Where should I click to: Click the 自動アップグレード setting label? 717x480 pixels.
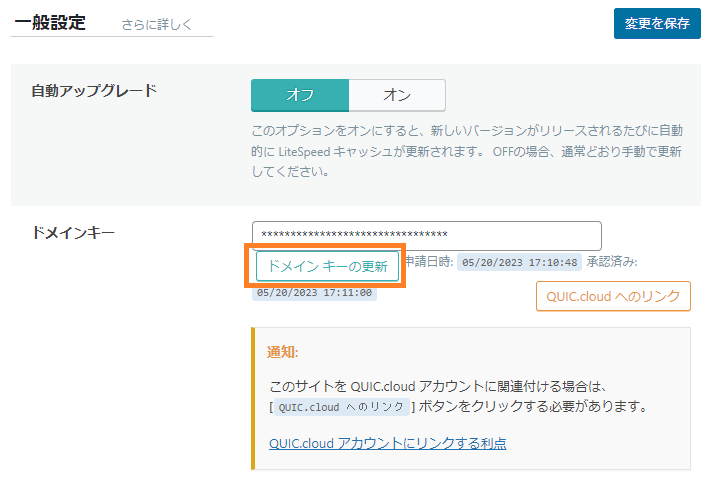[x=95, y=90]
